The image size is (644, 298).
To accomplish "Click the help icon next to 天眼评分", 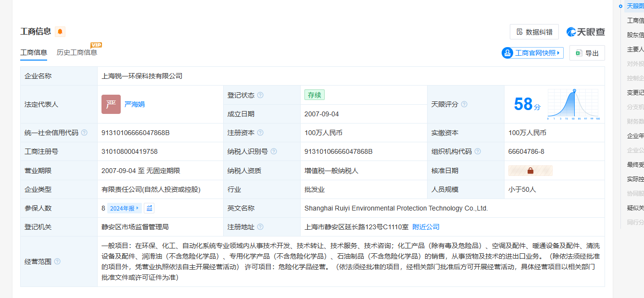I will point(464,104).
